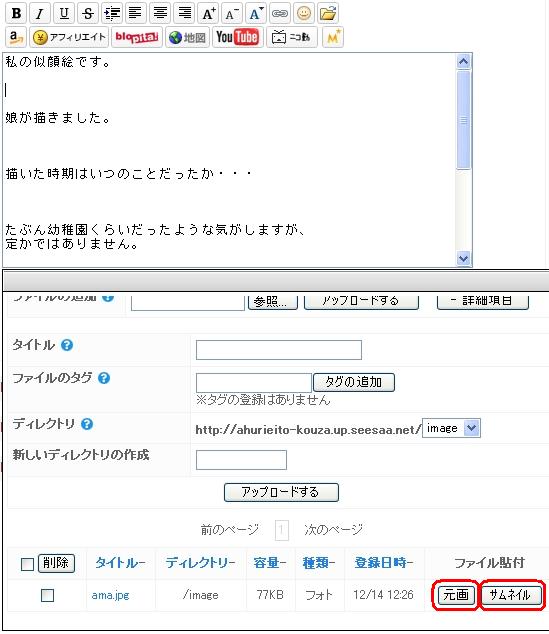Open the ama.jpg file link
Viewport: 549px width, 634px height.
pyautogui.click(x=110, y=595)
